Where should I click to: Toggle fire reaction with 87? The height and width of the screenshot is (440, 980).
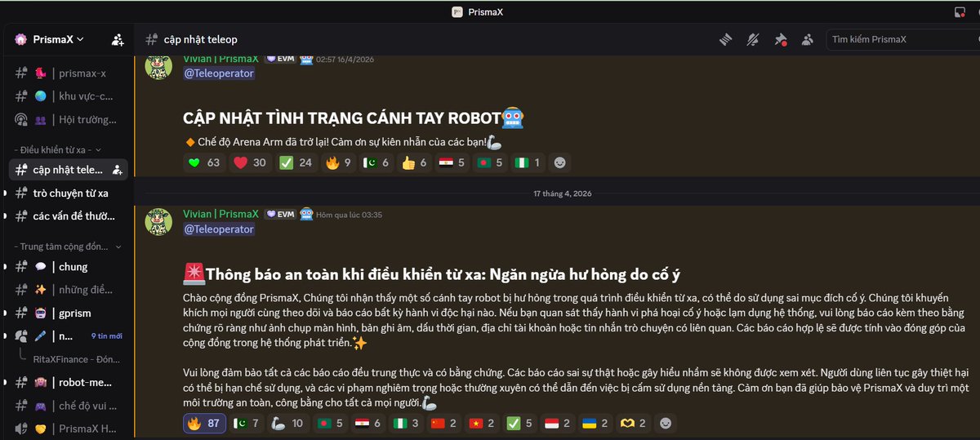tap(206, 423)
